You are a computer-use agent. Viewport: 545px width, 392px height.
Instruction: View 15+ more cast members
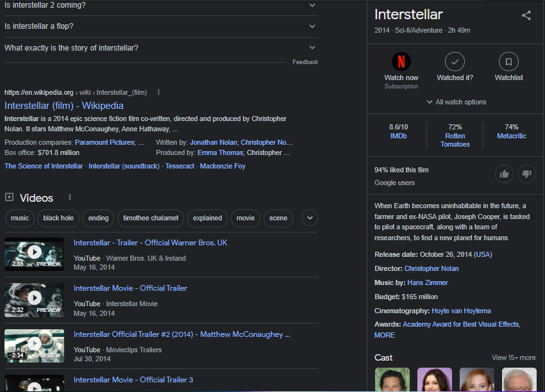pos(514,357)
